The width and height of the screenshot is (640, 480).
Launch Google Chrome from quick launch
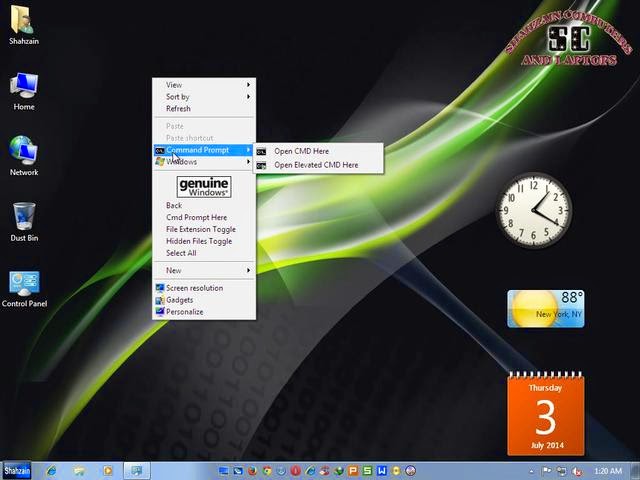[x=267, y=471]
